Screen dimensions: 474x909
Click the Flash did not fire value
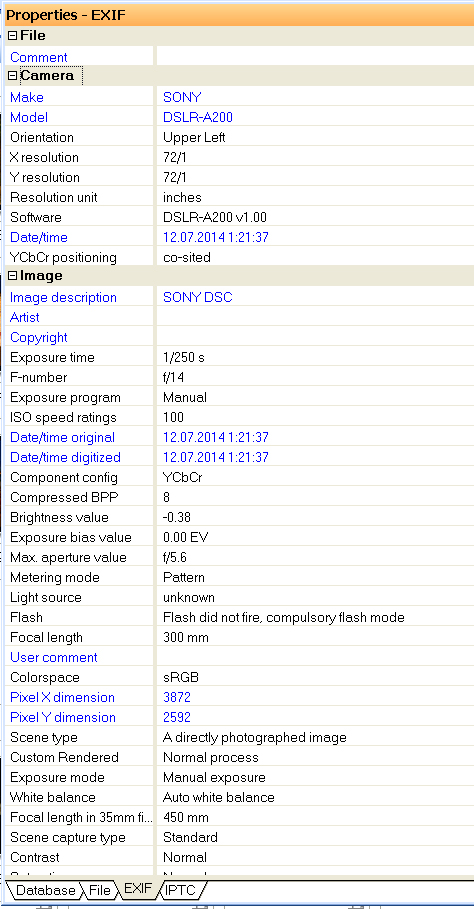click(x=283, y=617)
